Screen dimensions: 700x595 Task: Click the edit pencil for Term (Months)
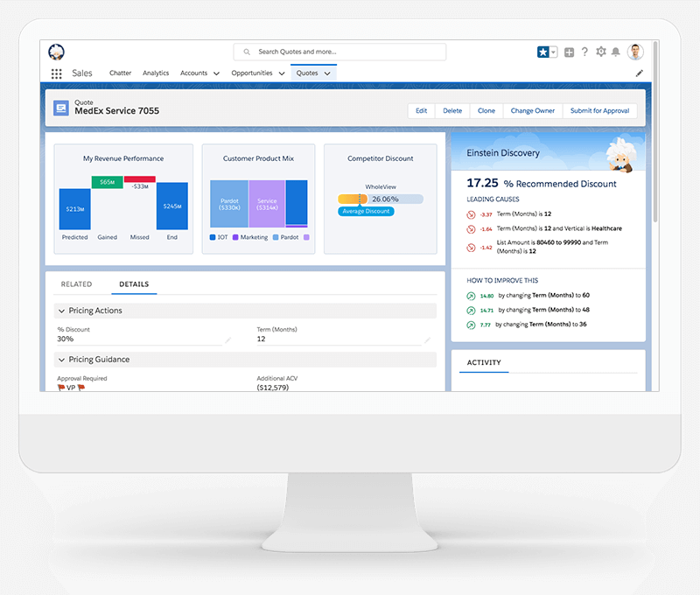click(x=427, y=340)
